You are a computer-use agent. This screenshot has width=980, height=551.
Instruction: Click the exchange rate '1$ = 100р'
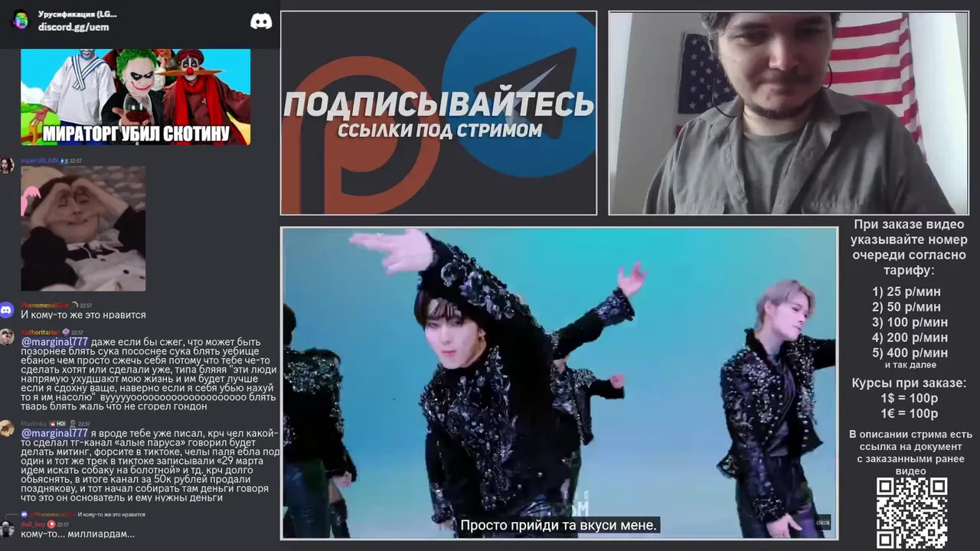[x=910, y=398]
